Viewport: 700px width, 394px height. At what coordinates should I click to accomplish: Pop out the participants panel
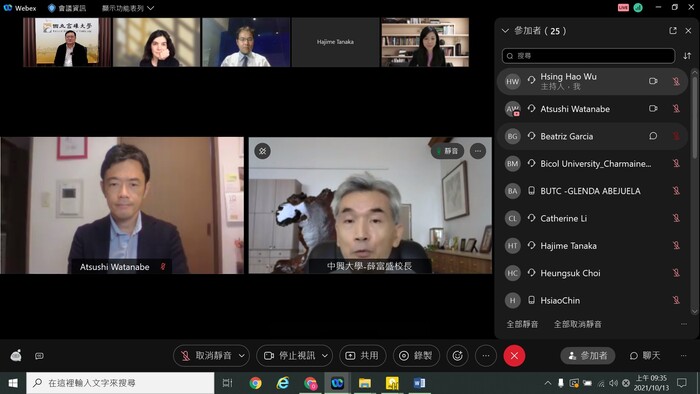[x=673, y=31]
